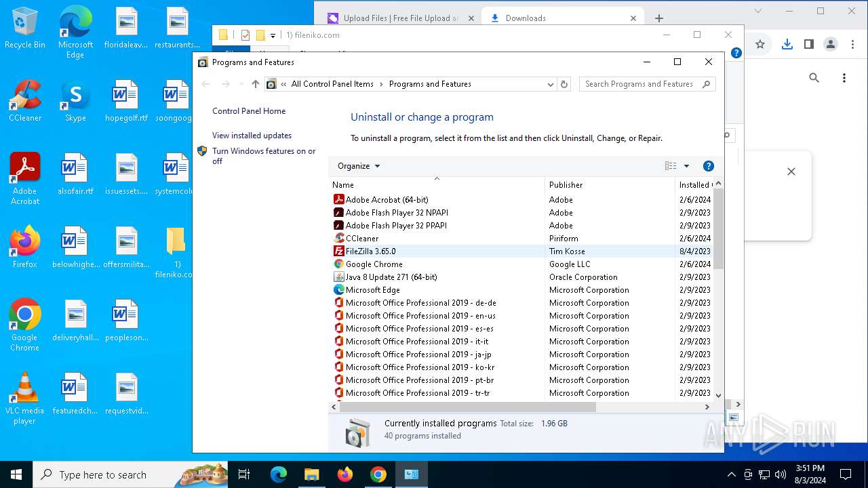
Task: Select the fileniko.com folder on the desktop
Action: pyautogui.click(x=176, y=252)
